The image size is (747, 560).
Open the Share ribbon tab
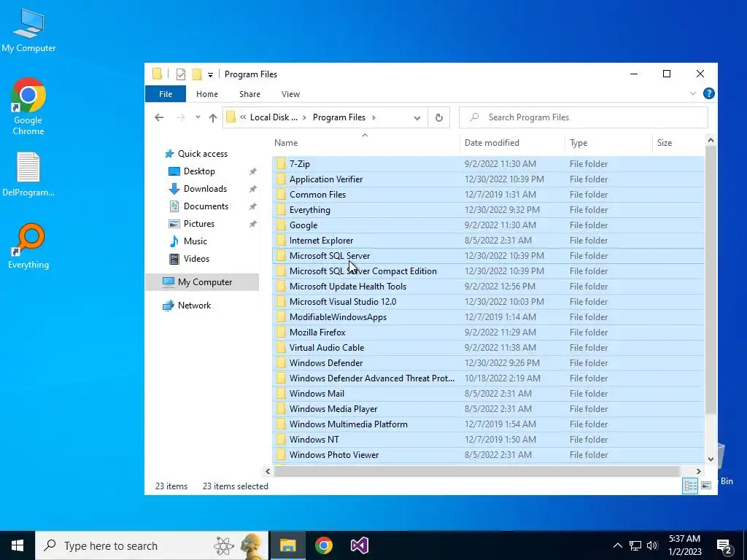[x=249, y=94]
